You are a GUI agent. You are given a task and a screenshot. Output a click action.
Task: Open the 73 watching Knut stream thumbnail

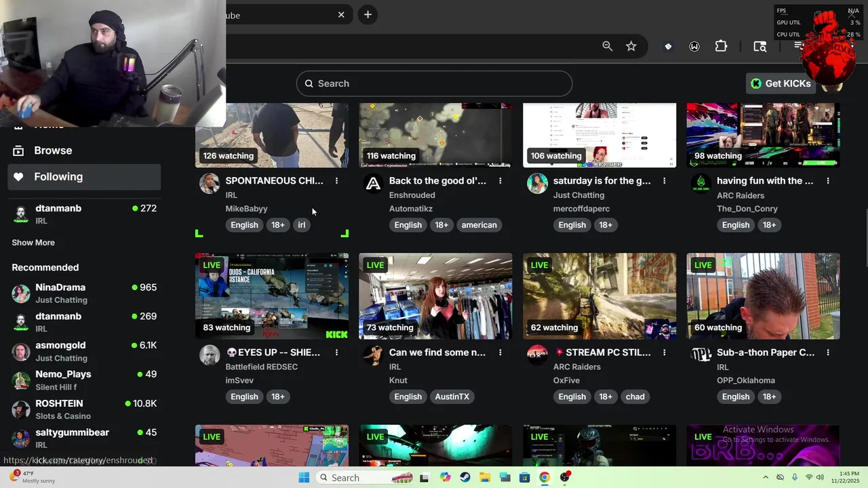435,296
